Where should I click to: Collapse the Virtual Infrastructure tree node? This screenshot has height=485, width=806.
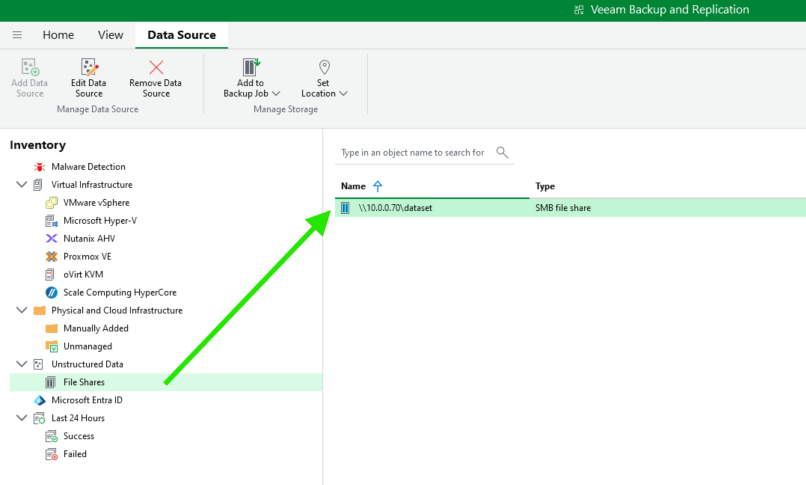click(x=22, y=185)
